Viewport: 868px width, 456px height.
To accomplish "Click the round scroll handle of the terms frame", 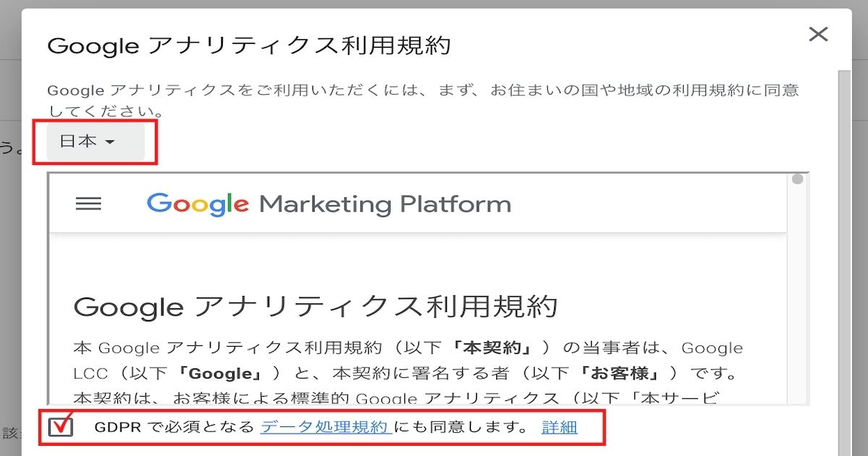I will point(798,179).
